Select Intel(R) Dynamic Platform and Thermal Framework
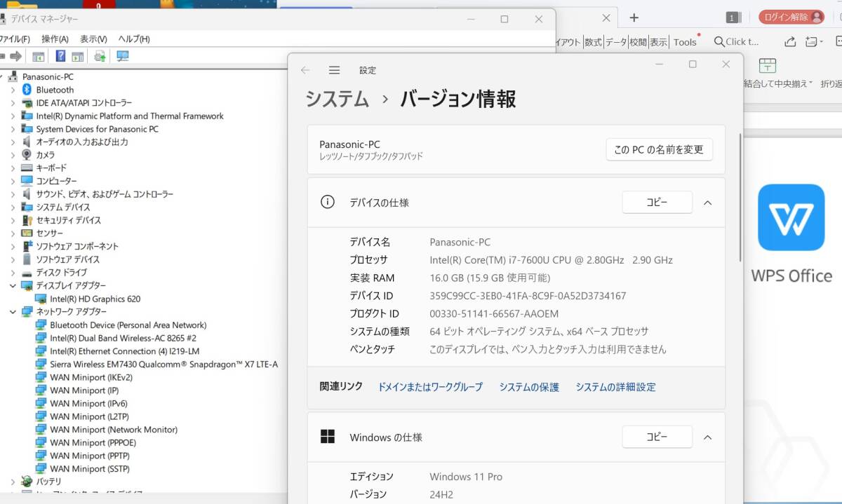This screenshot has width=842, height=504. [x=130, y=116]
